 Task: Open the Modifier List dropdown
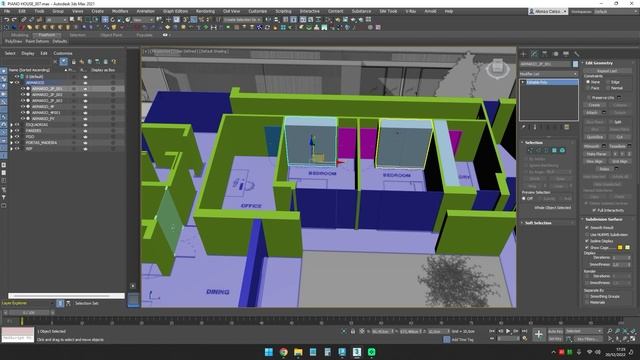tap(549, 74)
